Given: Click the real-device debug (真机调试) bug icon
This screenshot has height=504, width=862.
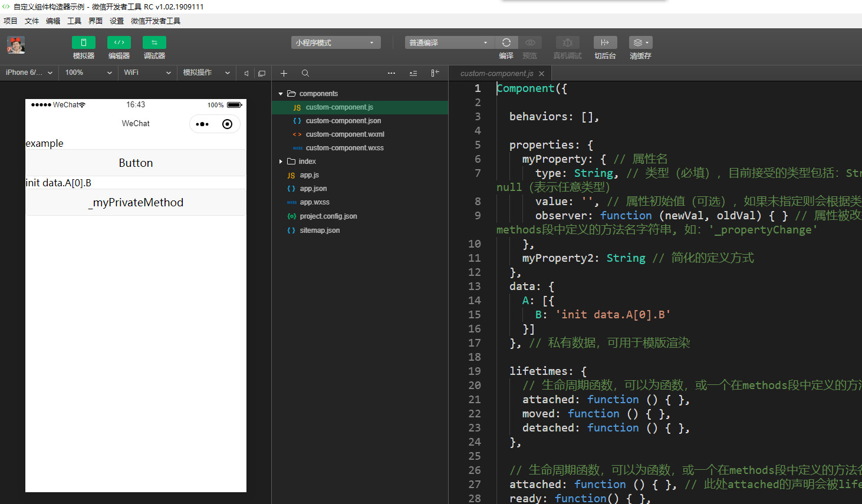Looking at the screenshot, I should click(x=567, y=42).
